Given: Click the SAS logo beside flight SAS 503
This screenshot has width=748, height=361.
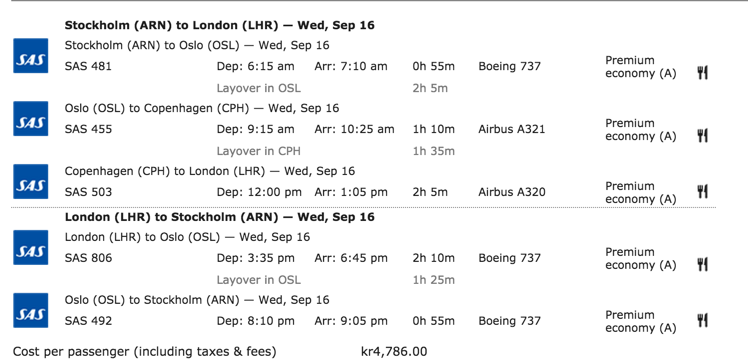Looking at the screenshot, I should [31, 182].
